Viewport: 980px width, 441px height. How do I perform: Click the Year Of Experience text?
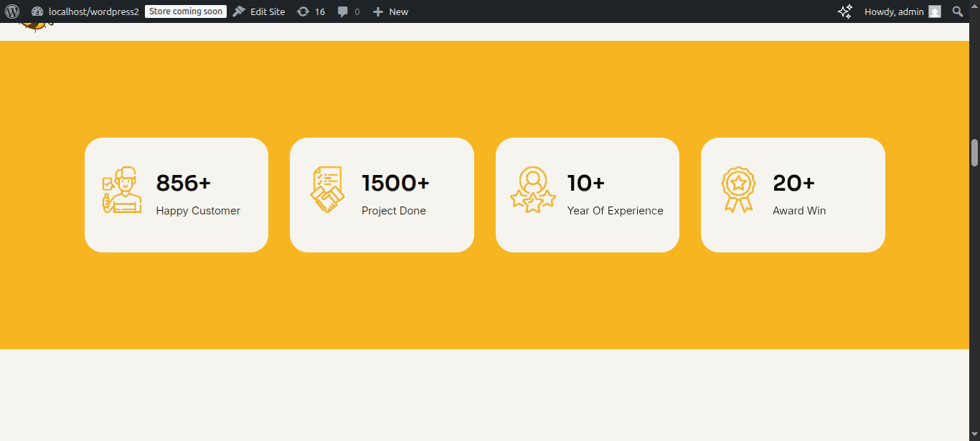(x=615, y=211)
